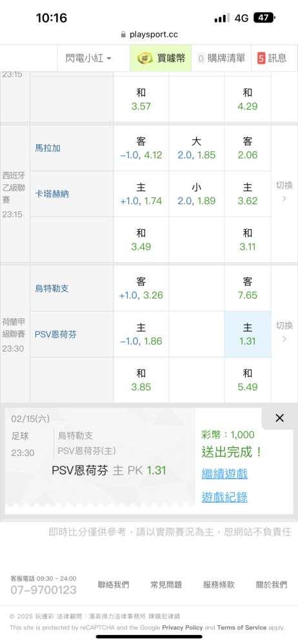Expand 切換 for the 西班牙乙級聯賽 match
Viewport: 298px width, 644px height.
(284, 192)
